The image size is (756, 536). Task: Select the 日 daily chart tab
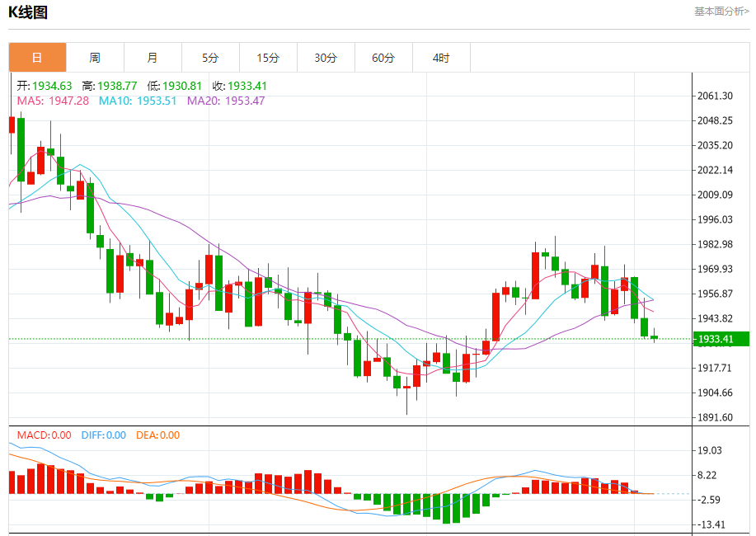(37, 58)
